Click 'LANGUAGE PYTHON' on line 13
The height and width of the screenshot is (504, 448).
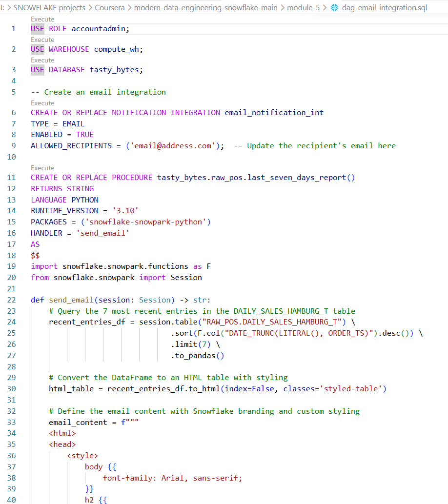click(x=64, y=200)
